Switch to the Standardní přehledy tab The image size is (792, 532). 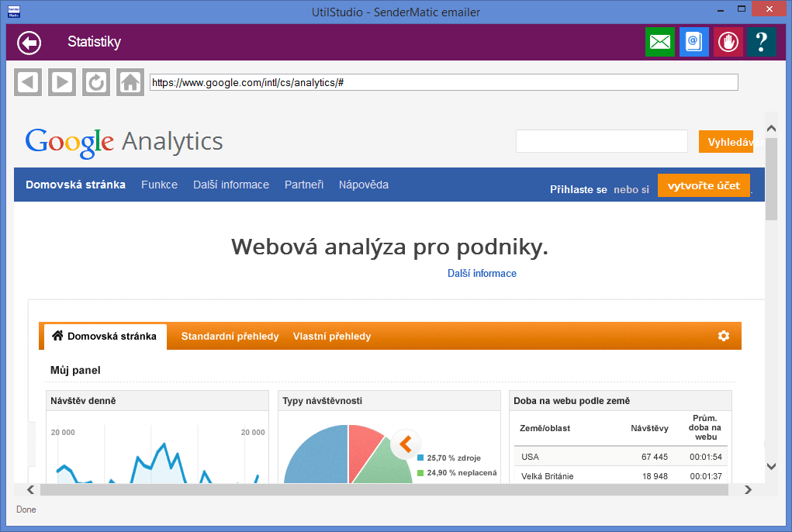(230, 336)
